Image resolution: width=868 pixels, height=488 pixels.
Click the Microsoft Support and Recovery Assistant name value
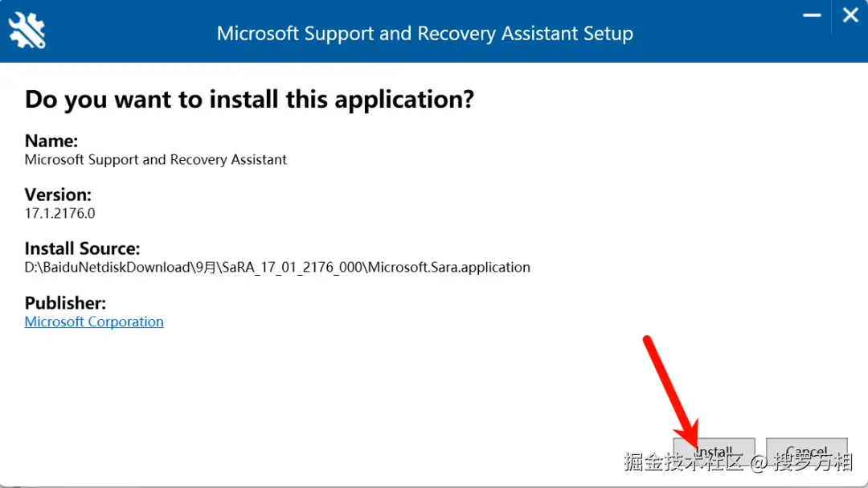[x=156, y=160]
